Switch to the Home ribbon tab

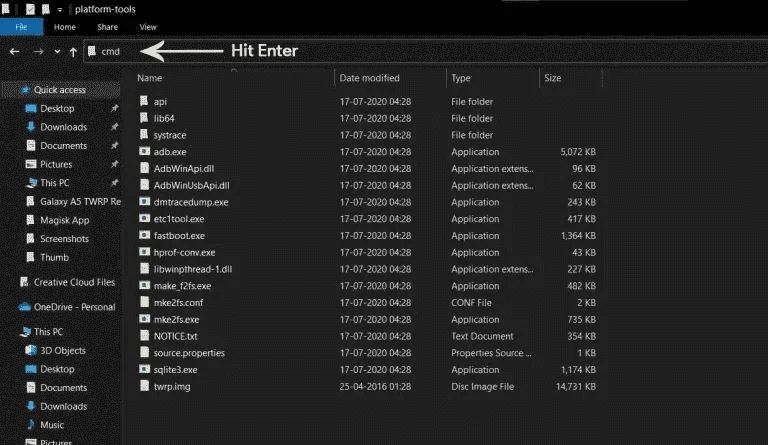click(x=65, y=27)
